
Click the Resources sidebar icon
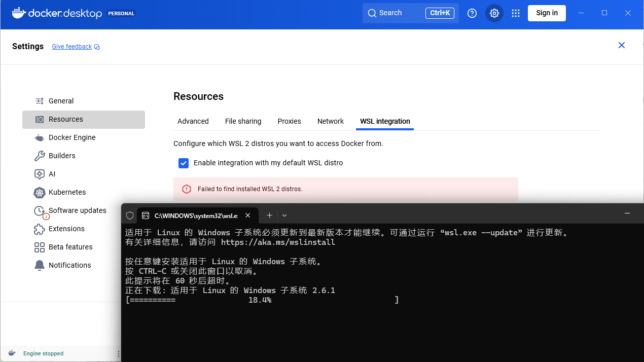[40, 119]
